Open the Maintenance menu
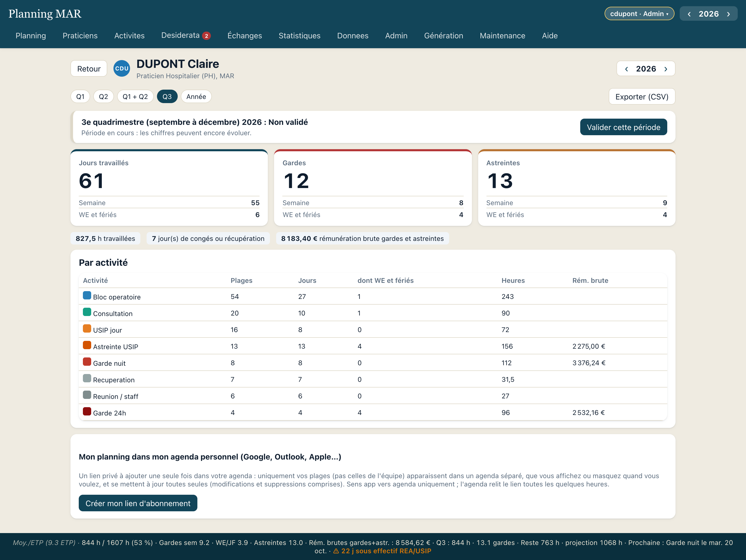 pos(503,36)
